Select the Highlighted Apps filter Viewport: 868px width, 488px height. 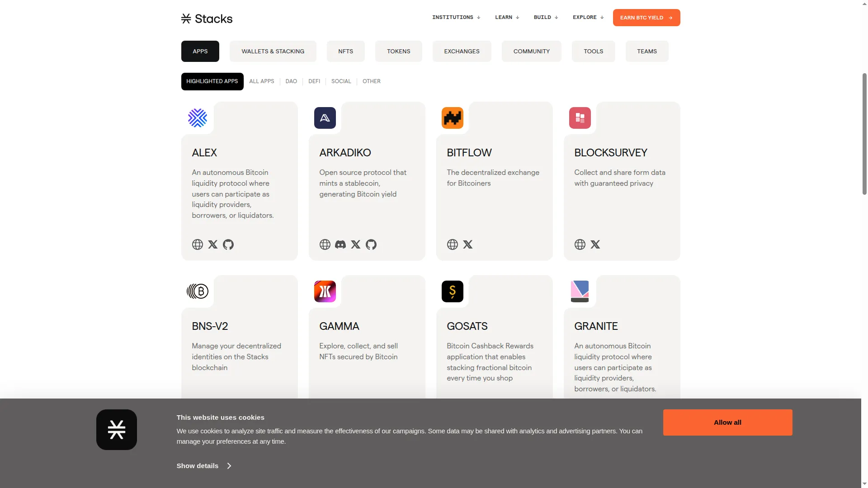212,81
